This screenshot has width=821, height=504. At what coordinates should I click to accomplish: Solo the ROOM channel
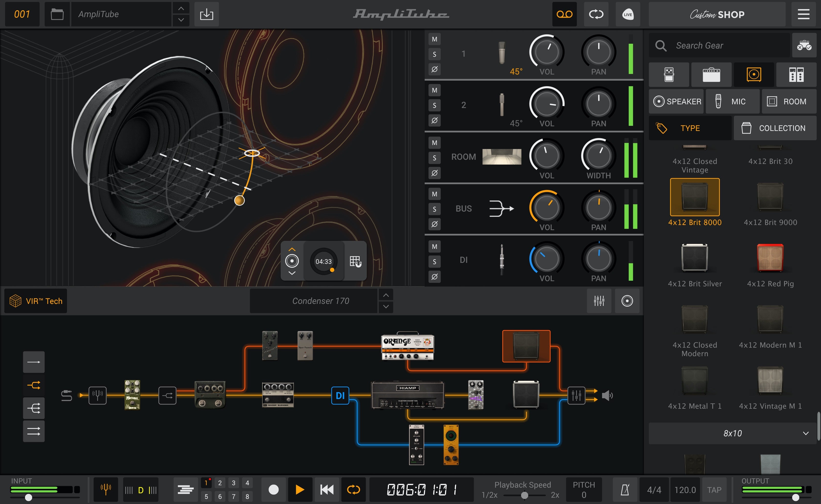coord(434,158)
